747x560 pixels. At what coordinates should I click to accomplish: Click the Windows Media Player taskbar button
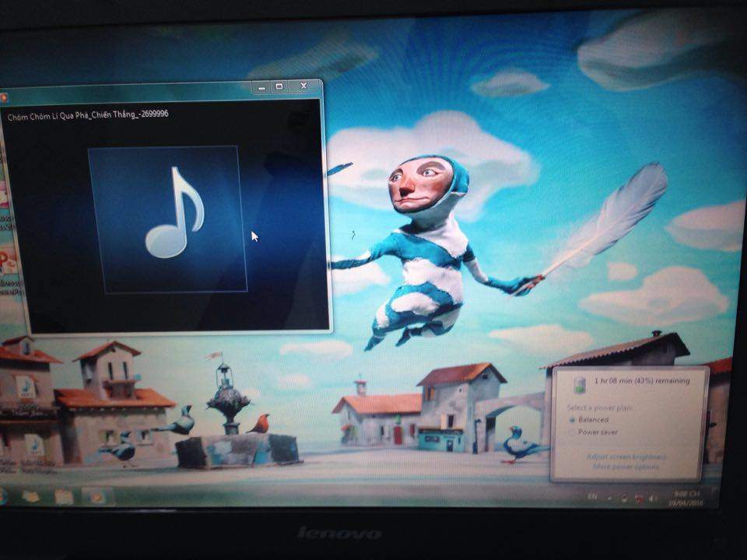[97, 497]
